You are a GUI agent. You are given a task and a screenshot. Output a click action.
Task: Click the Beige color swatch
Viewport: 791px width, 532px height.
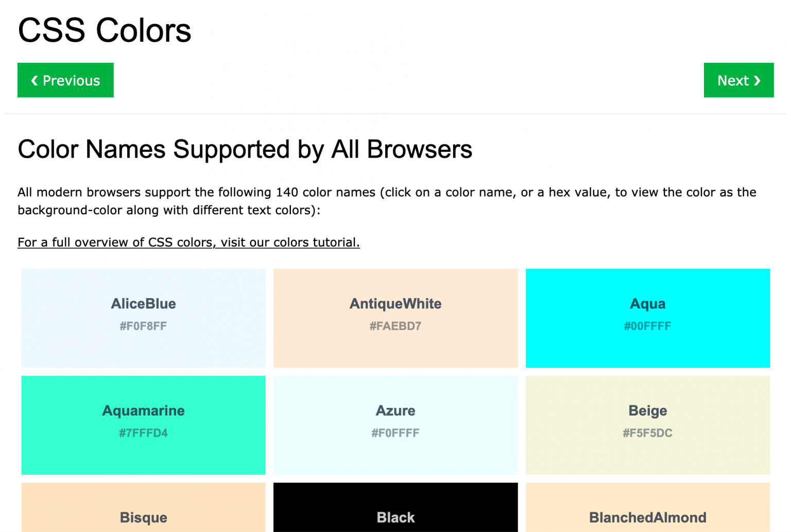point(647,425)
